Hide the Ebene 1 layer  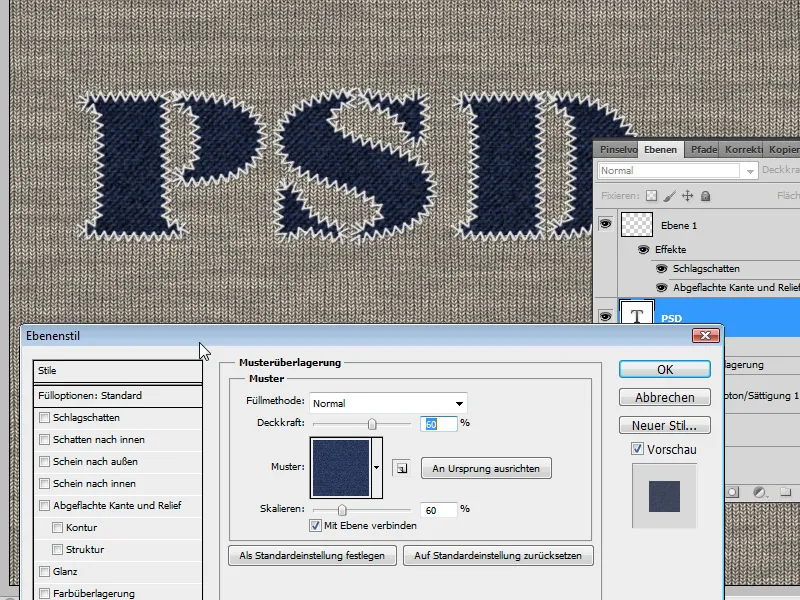tap(606, 224)
